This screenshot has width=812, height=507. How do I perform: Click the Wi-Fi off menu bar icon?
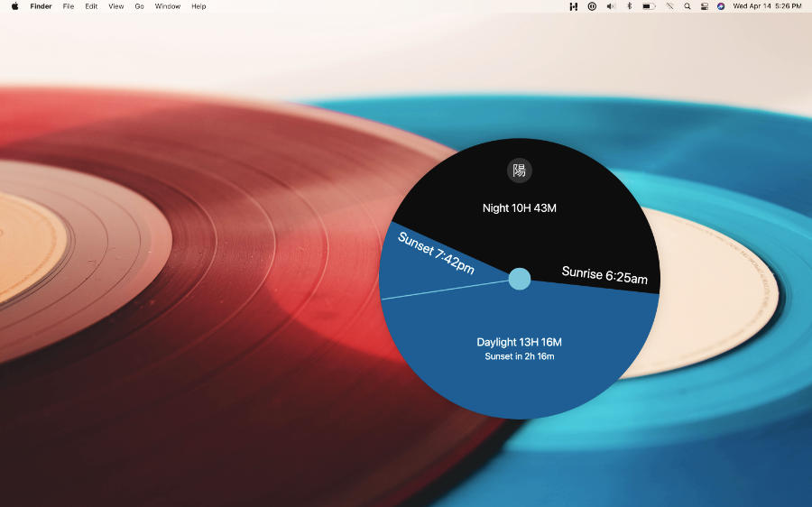669,6
